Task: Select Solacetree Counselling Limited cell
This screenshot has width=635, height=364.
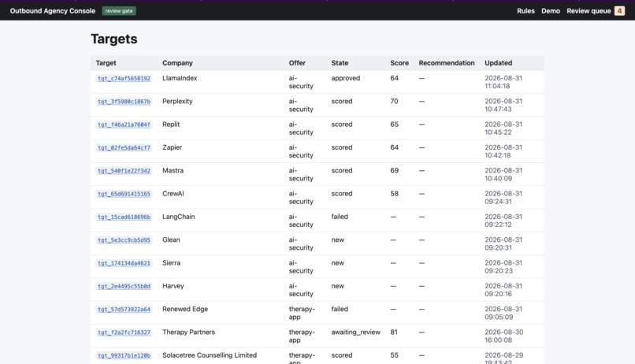Action: click(x=210, y=355)
